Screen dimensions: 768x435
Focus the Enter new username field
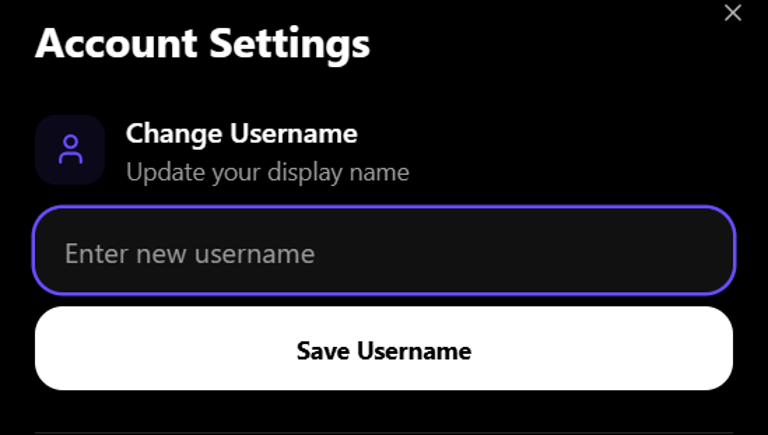pyautogui.click(x=384, y=252)
